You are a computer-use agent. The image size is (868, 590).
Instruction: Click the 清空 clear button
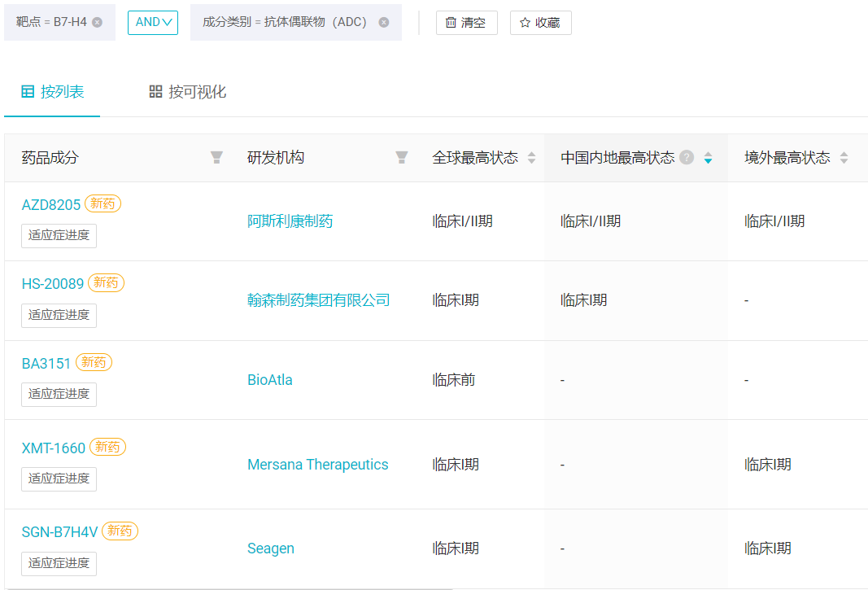[x=467, y=23]
